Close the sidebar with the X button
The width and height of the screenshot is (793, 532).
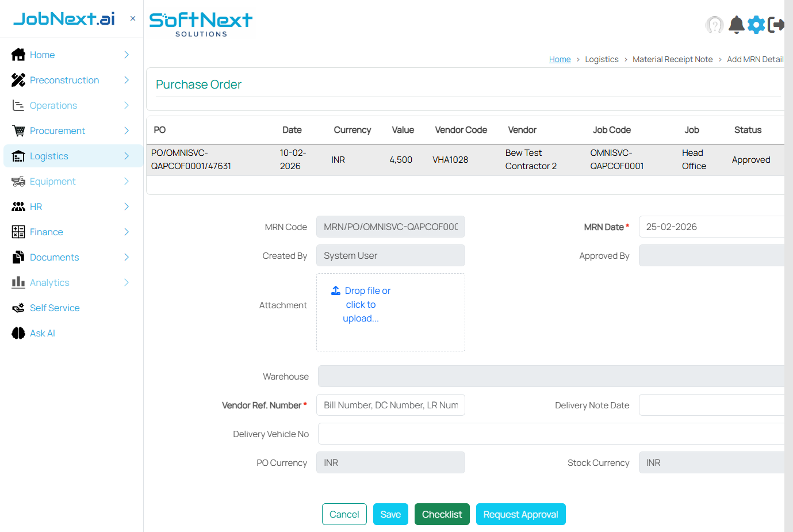click(133, 18)
